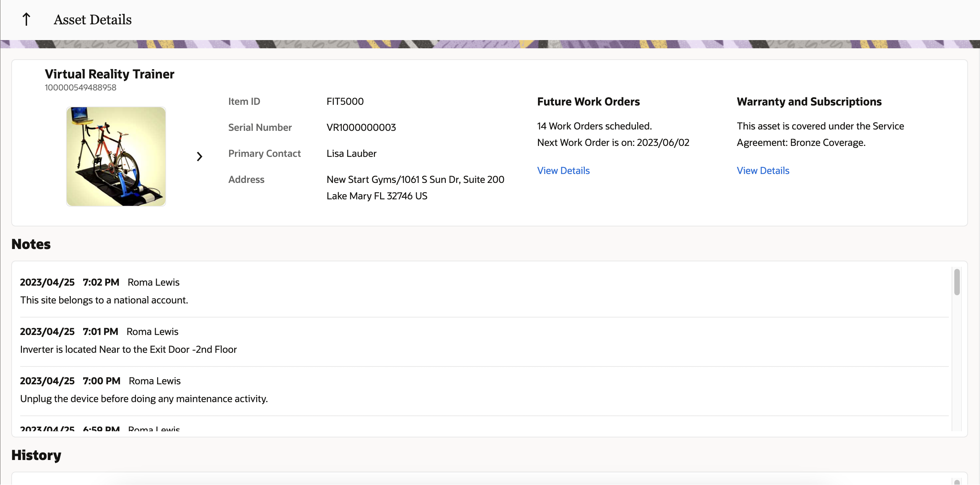Image resolution: width=980 pixels, height=485 pixels.
Task: Click the Serial Number value VR1000000003
Action: 361,127
